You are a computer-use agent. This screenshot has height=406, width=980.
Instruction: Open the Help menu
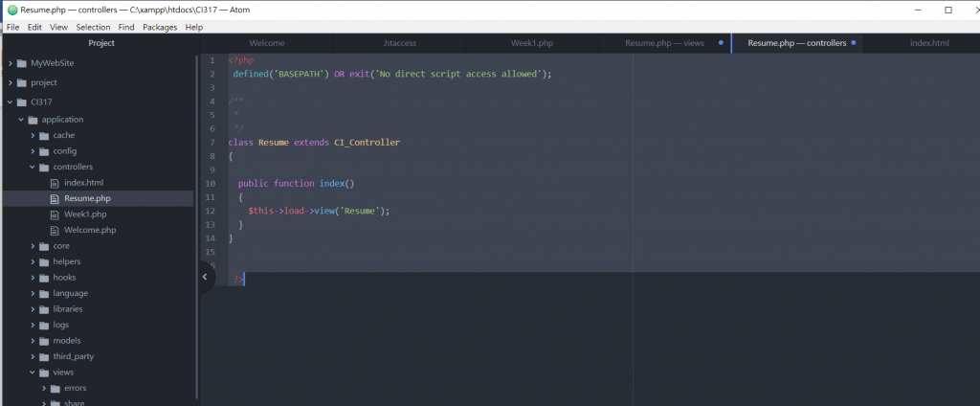(194, 27)
